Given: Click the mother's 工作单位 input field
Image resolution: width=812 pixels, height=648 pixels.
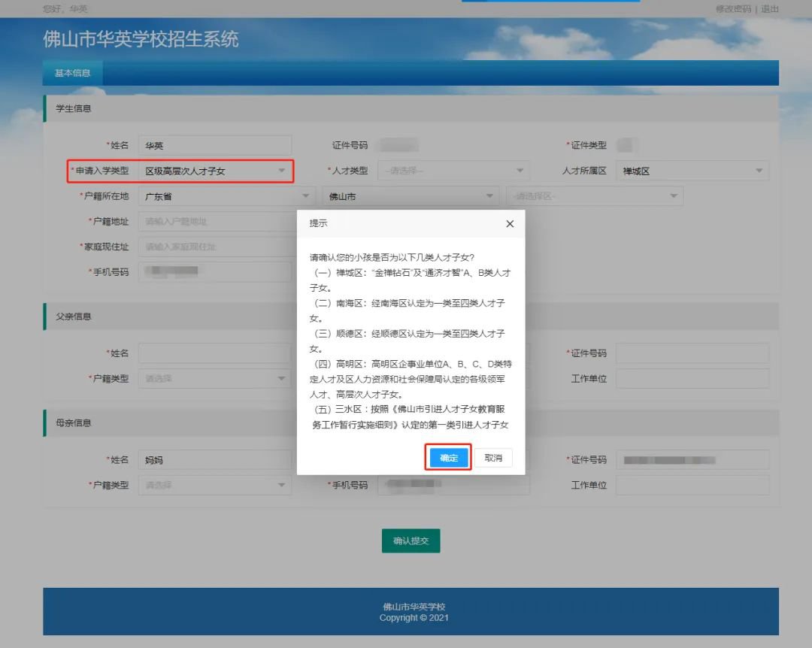Looking at the screenshot, I should pos(692,485).
